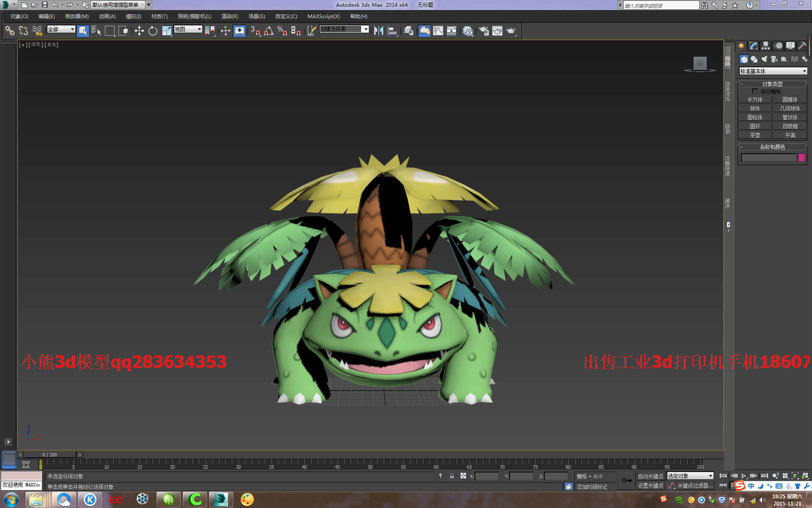Viewport: 812px width, 508px height.
Task: Open the 渲染(R) menu
Action: (230, 17)
